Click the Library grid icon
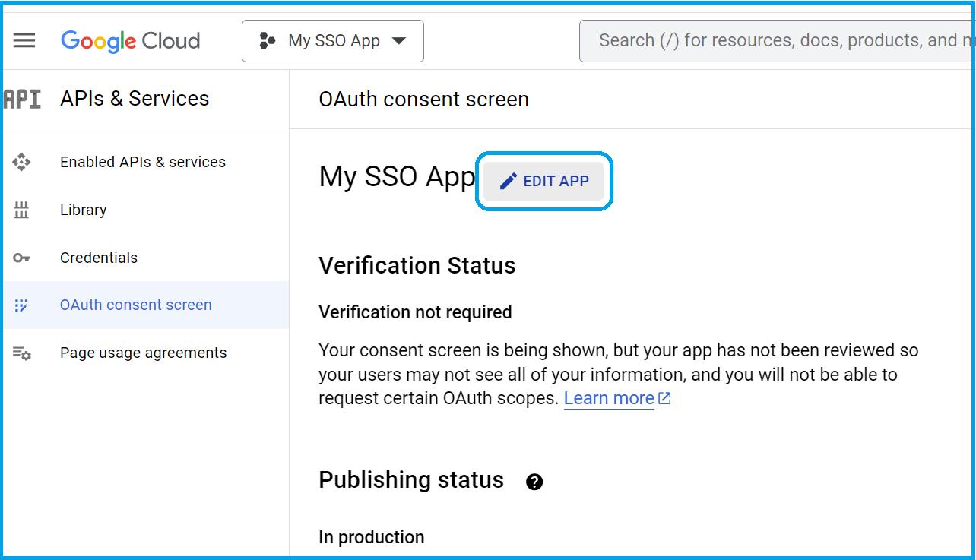The image size is (976, 560). point(21,210)
